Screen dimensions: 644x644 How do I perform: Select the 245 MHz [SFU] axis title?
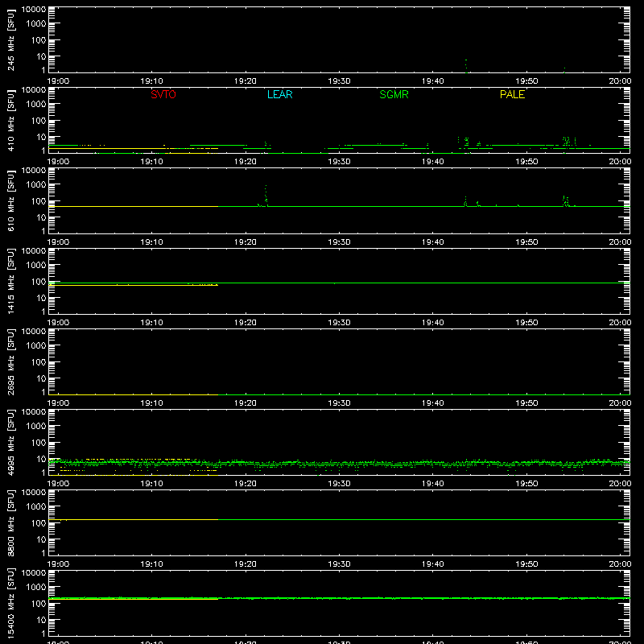click(10, 40)
